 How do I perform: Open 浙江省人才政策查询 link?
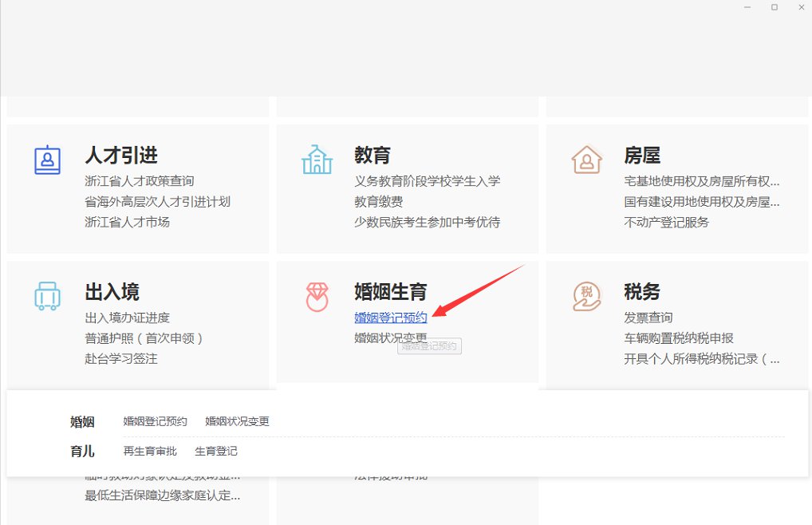(x=140, y=181)
